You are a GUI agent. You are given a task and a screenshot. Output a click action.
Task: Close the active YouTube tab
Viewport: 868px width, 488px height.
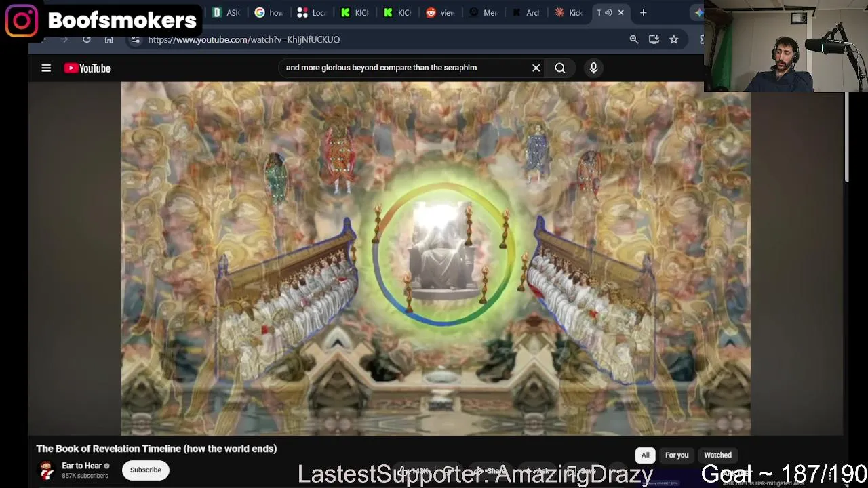click(x=620, y=12)
